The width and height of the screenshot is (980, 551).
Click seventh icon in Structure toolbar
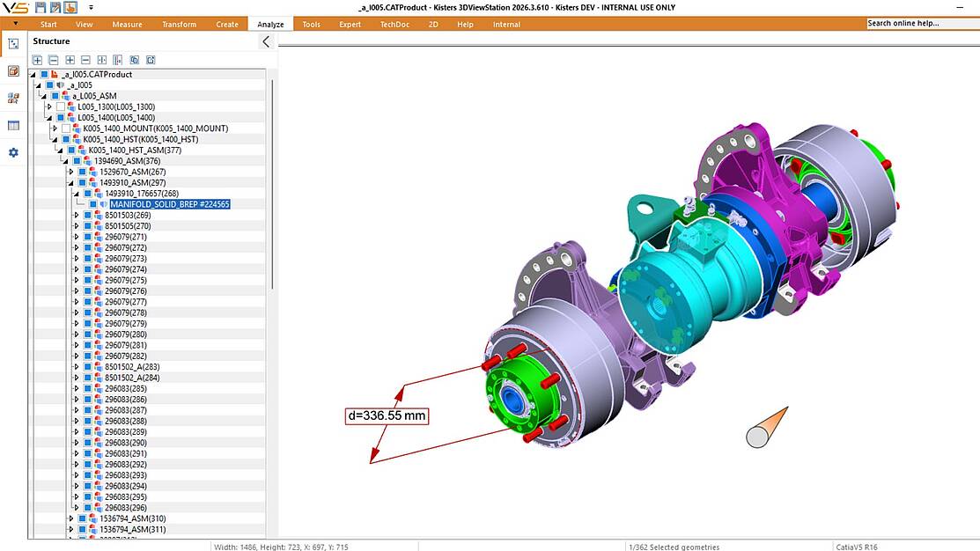tap(135, 60)
